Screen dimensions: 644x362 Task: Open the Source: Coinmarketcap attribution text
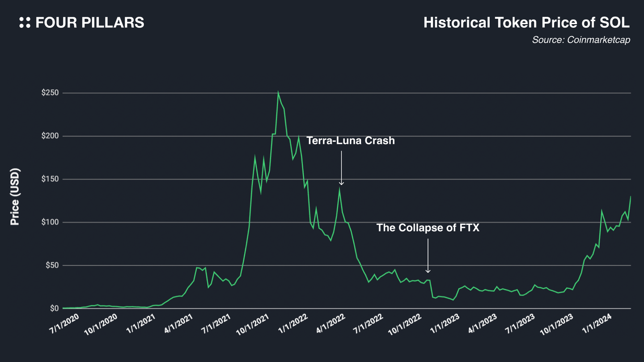(x=581, y=40)
